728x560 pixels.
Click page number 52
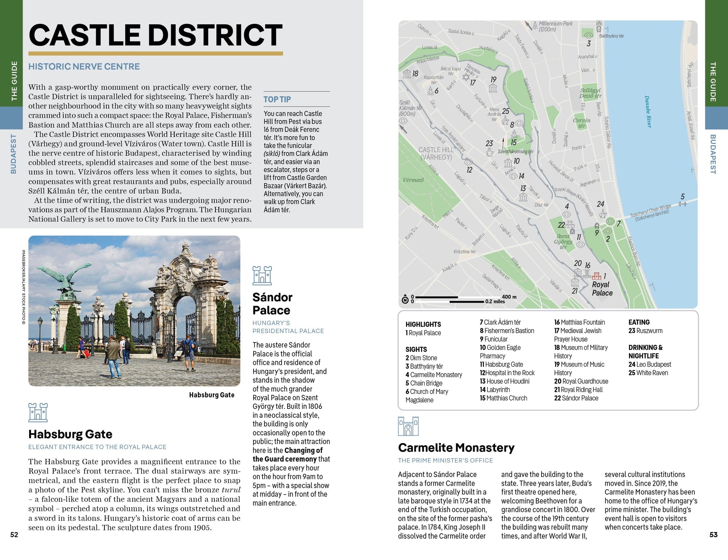(x=14, y=535)
